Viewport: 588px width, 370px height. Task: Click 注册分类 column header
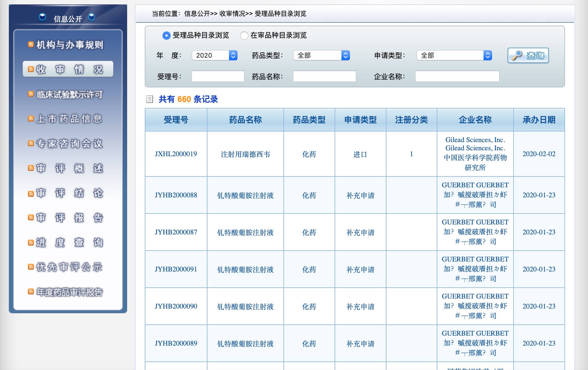[411, 120]
